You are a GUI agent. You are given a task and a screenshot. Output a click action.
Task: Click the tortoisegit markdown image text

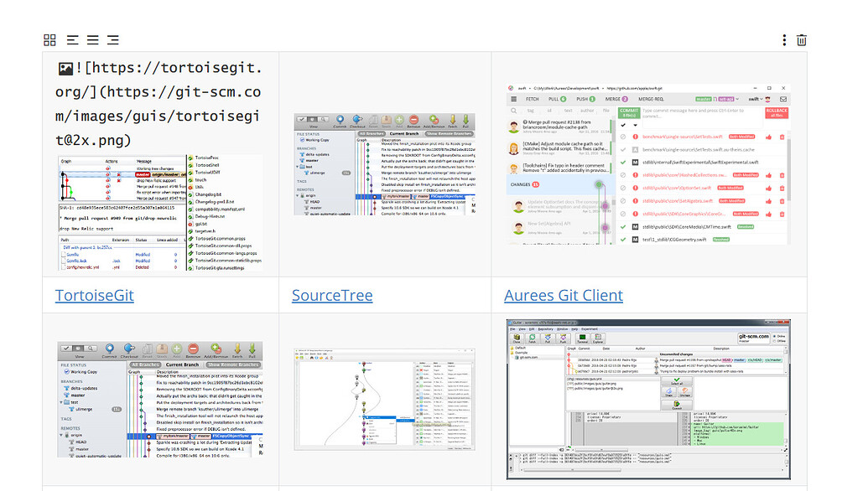click(159, 104)
